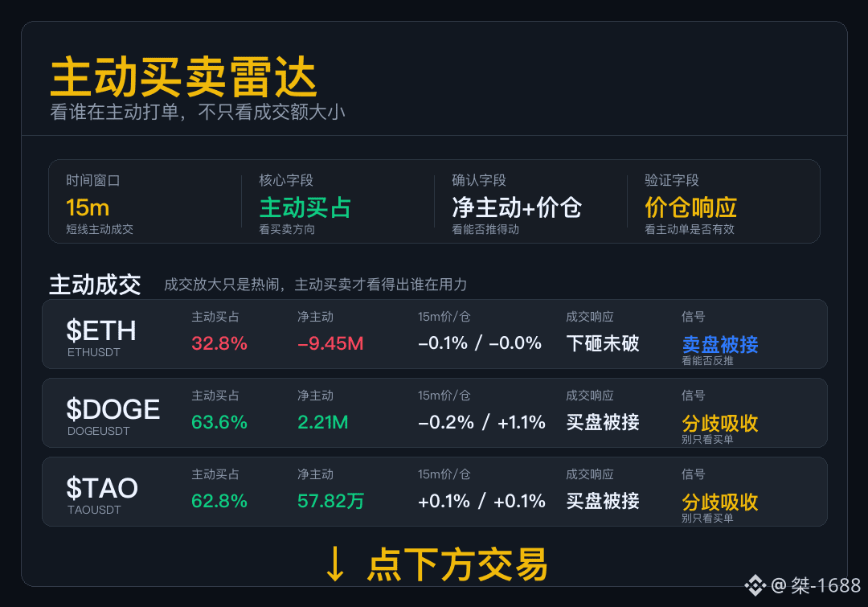Select the 净主动+价仓 confirm field card
Viewport: 868px width, 607px height.
530,203
